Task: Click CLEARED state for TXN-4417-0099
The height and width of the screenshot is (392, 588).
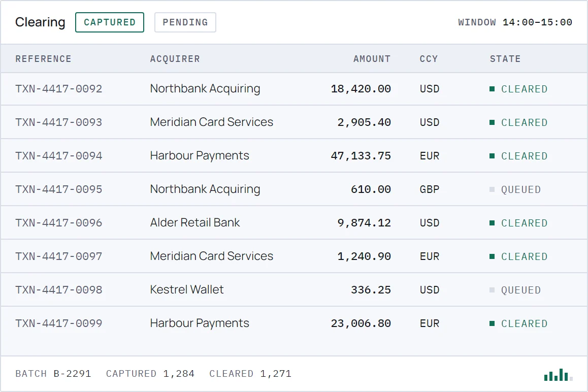Action: [518, 323]
